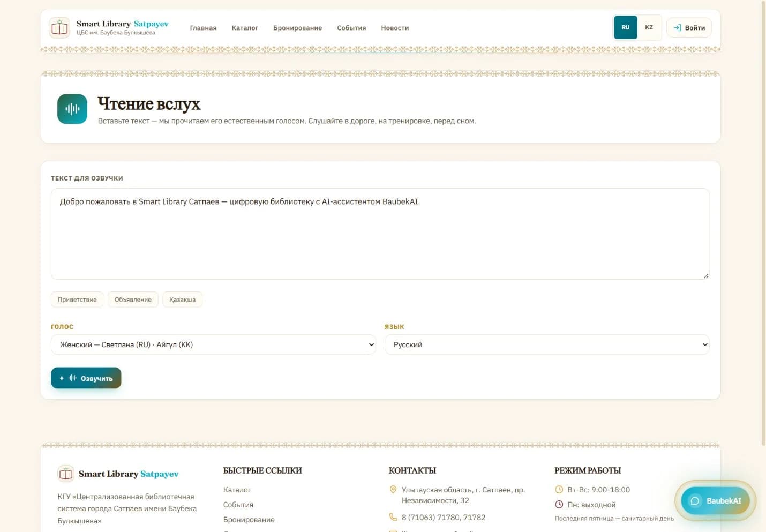
Task: Open the footer Каталог quick link
Action: tap(237, 490)
